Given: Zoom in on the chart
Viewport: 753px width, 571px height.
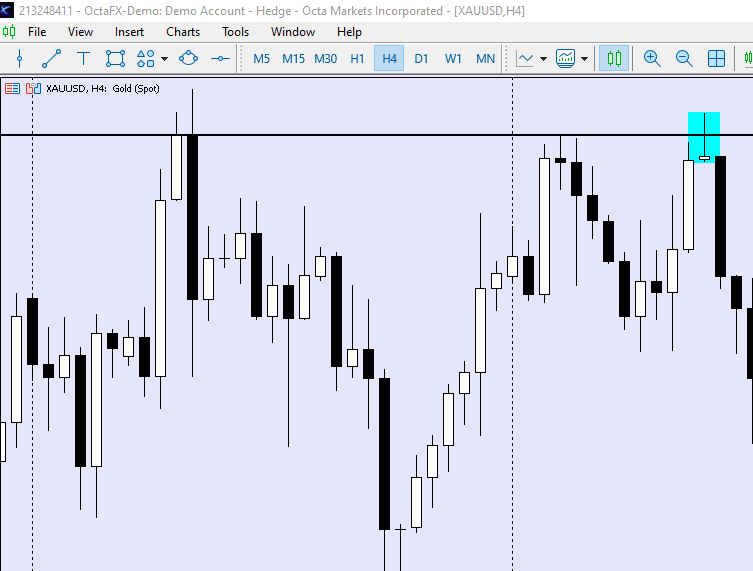Looking at the screenshot, I should point(652,59).
